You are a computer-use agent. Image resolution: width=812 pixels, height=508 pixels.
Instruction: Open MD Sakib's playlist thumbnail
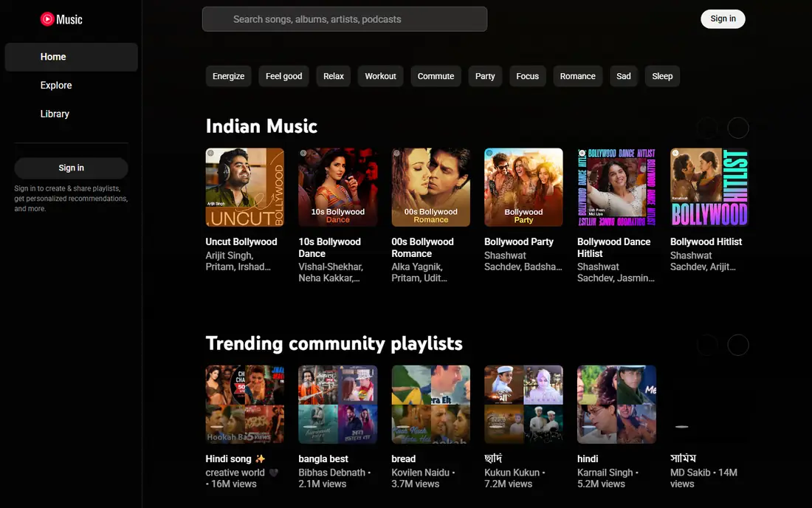[709, 405]
